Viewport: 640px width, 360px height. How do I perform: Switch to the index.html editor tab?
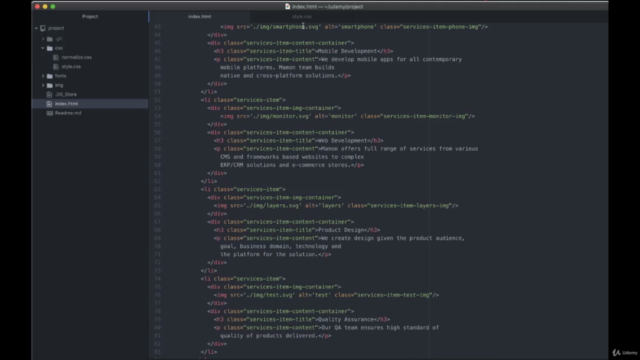(x=200, y=16)
